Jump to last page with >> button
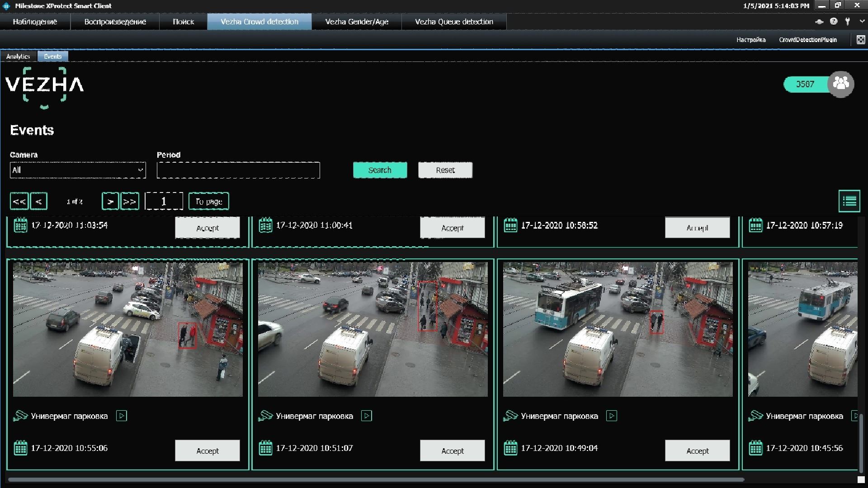This screenshot has width=868, height=488. tap(130, 201)
